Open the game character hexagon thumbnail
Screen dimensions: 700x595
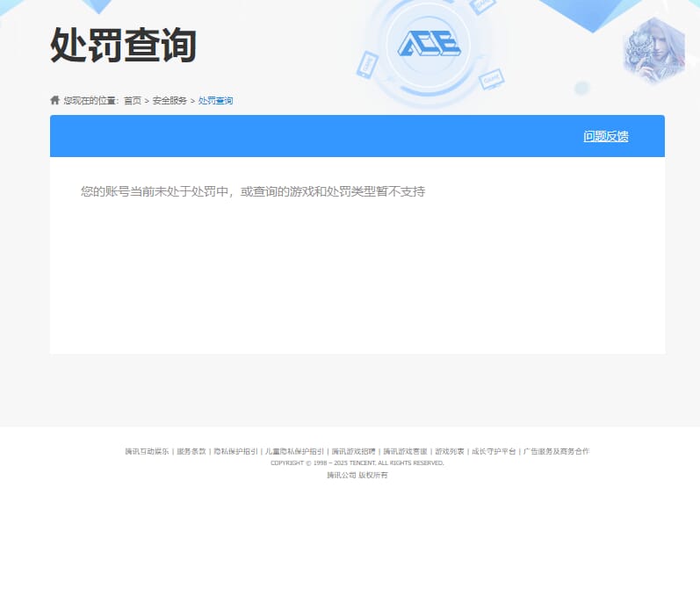click(x=654, y=50)
